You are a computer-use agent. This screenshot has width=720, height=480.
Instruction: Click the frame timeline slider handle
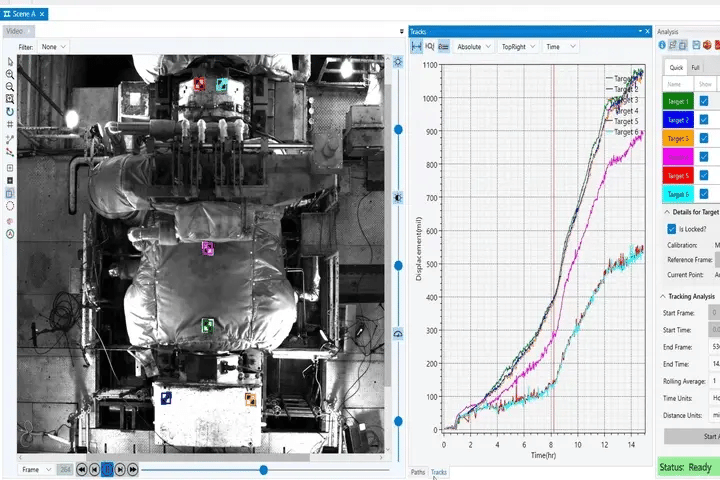point(264,469)
